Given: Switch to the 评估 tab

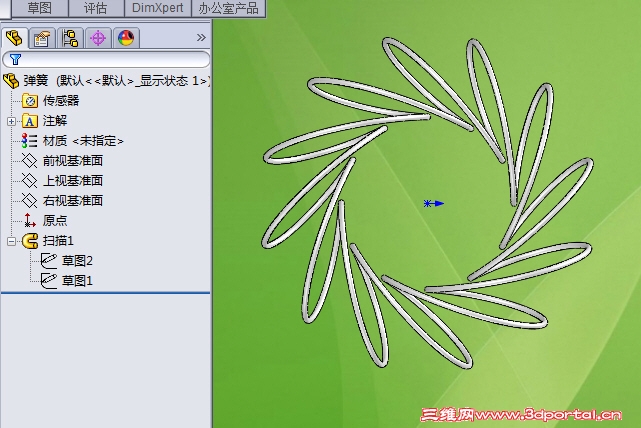Looking at the screenshot, I should pos(96,8).
